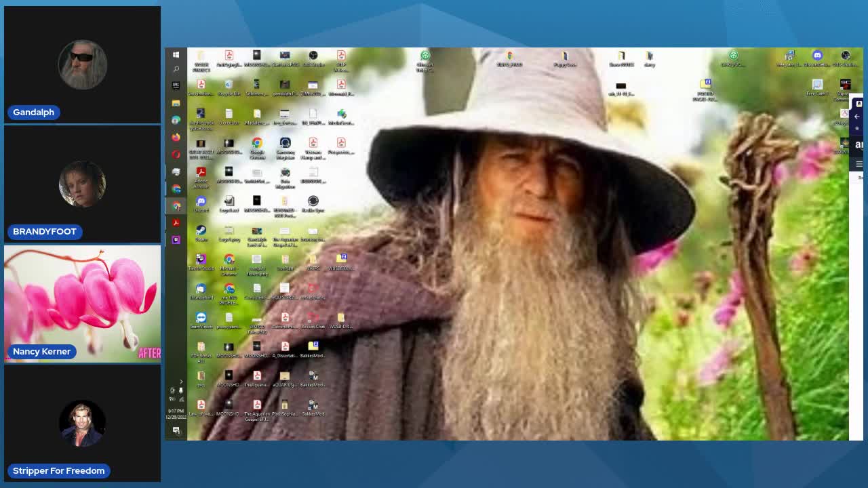Open the Epic Games launcher on the taskbar

pyautogui.click(x=176, y=86)
